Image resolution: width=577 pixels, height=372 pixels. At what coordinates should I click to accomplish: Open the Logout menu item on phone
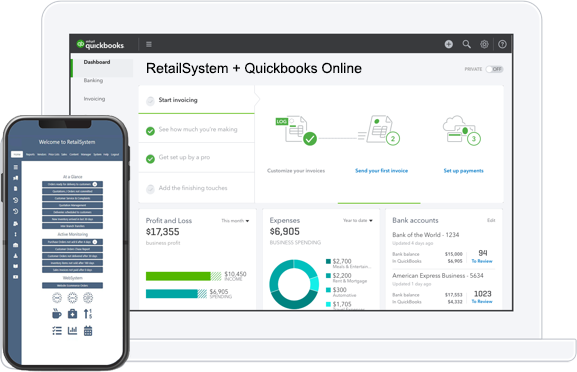pos(115,155)
